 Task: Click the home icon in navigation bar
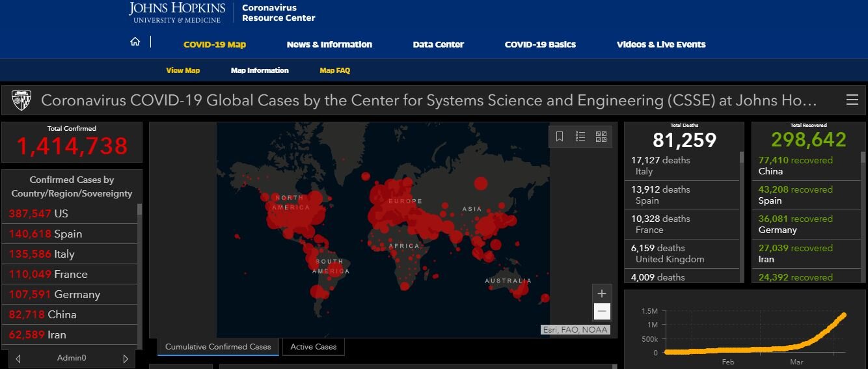click(x=135, y=42)
